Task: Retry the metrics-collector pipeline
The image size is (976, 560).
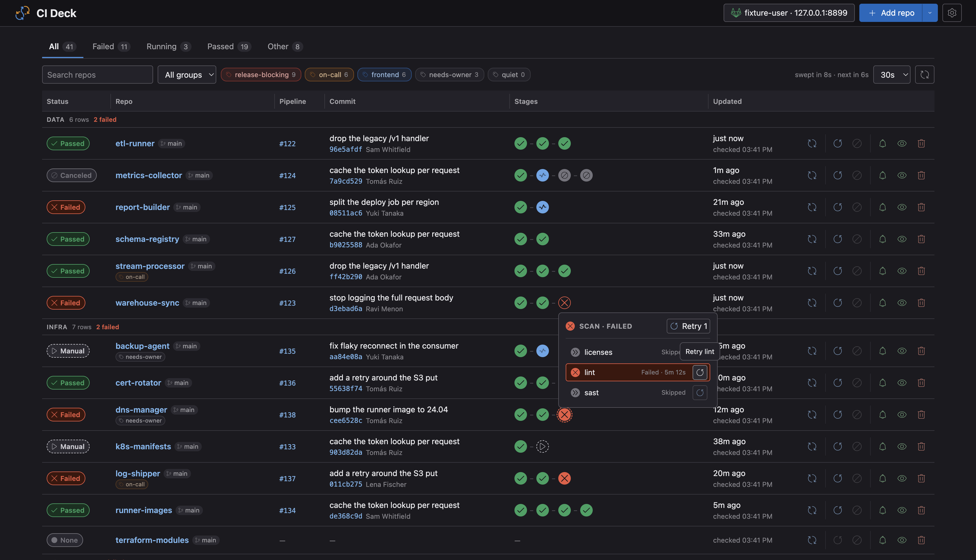Action: [x=837, y=175]
